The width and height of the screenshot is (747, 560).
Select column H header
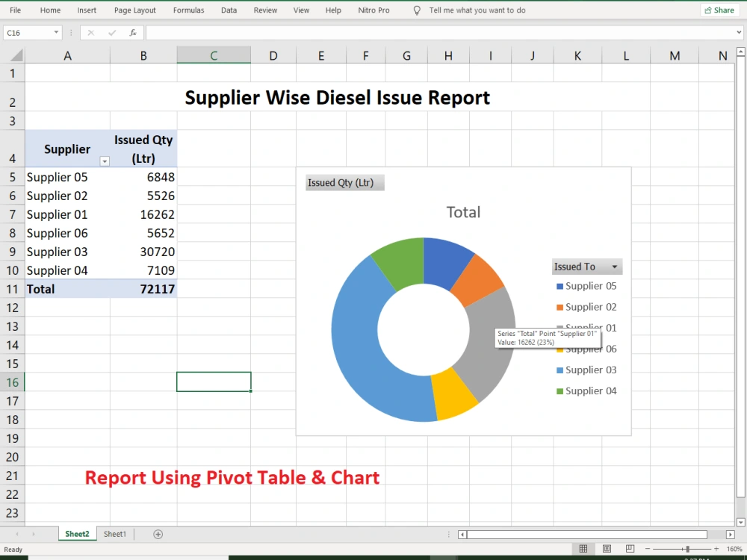pos(448,56)
